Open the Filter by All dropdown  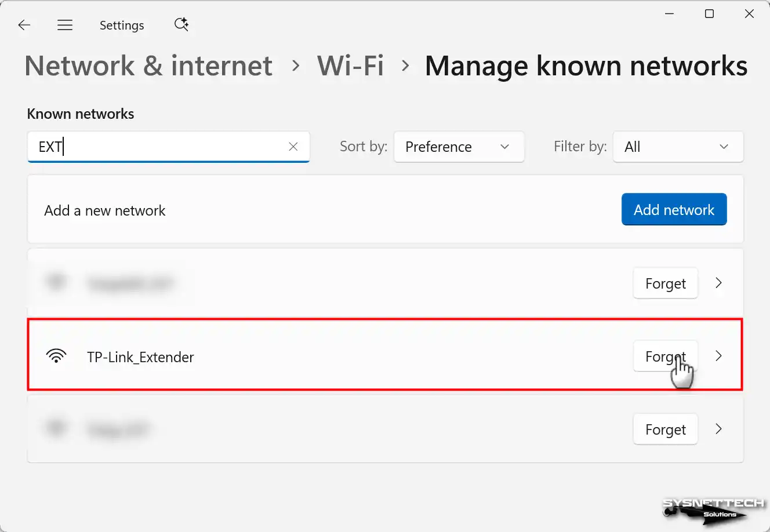pos(678,147)
